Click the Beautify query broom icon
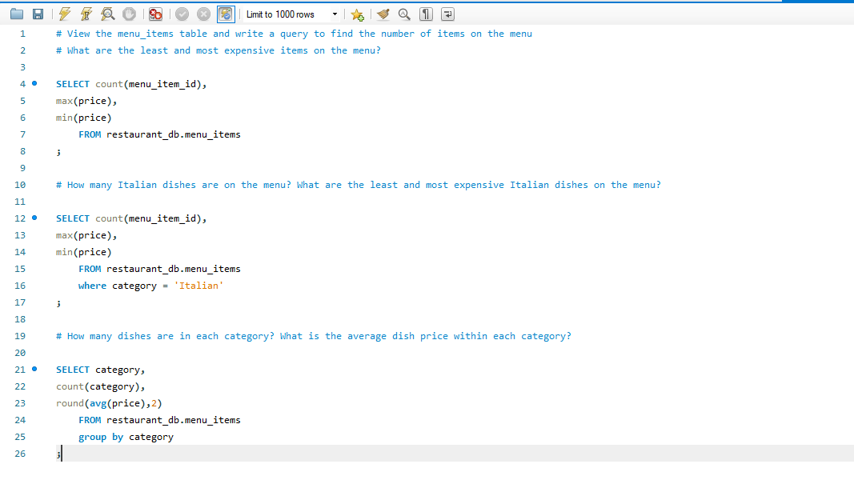 (x=383, y=14)
